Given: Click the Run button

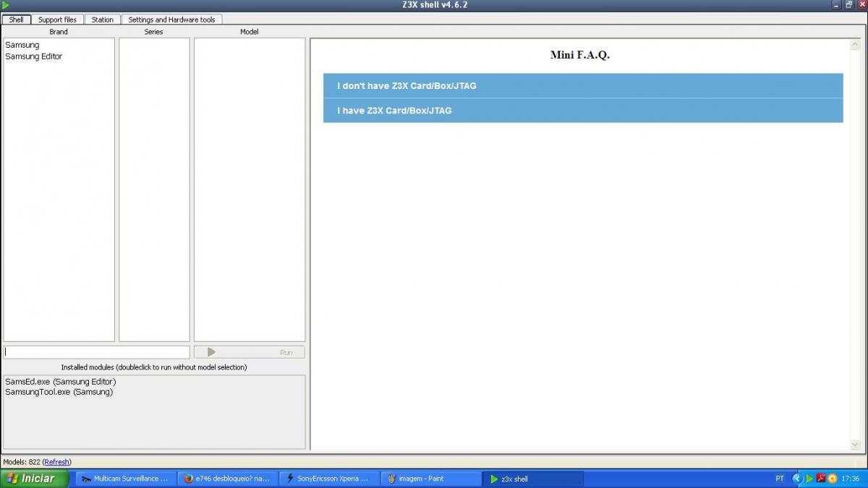Looking at the screenshot, I should tap(250, 352).
